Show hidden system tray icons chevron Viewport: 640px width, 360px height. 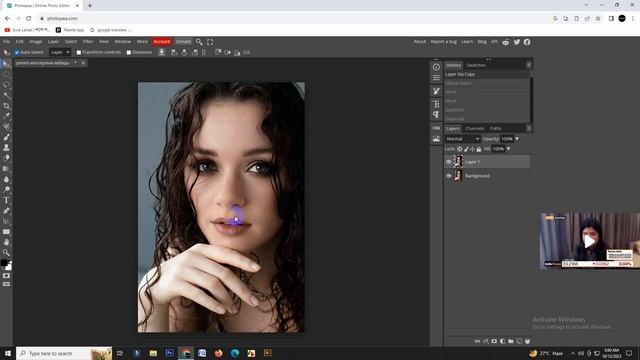[573, 353]
